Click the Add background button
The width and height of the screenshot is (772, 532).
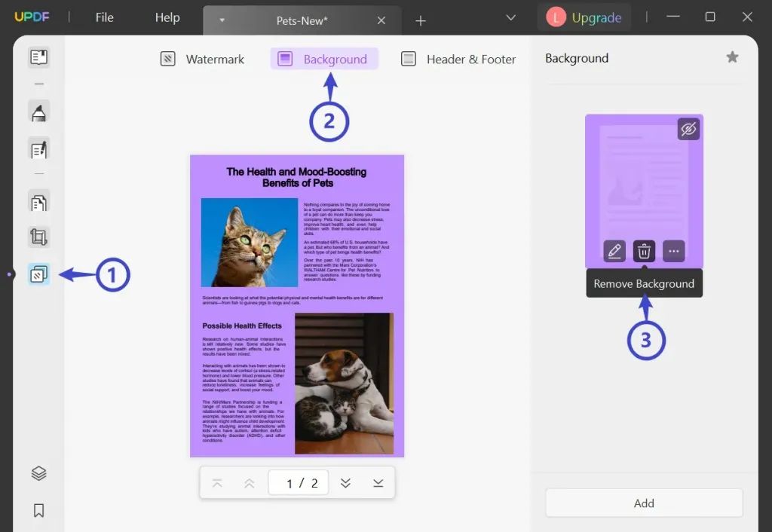(644, 503)
